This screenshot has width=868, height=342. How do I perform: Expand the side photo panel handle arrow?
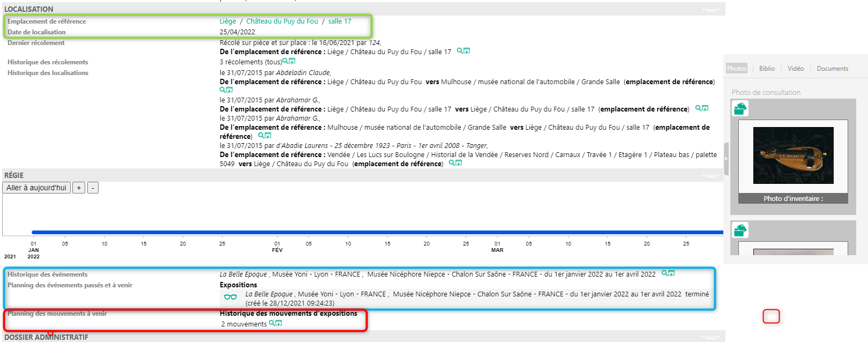point(726,159)
